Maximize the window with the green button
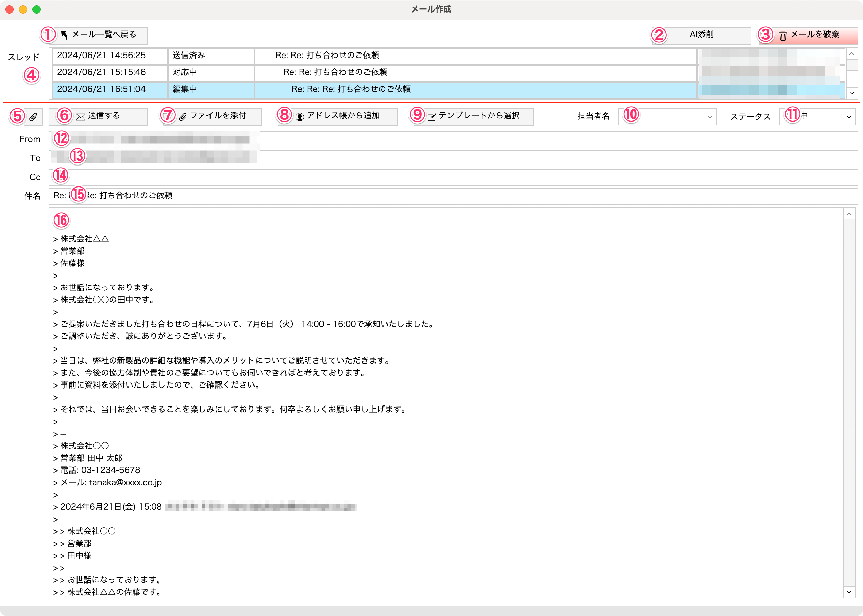The width and height of the screenshot is (863, 616). click(37, 9)
